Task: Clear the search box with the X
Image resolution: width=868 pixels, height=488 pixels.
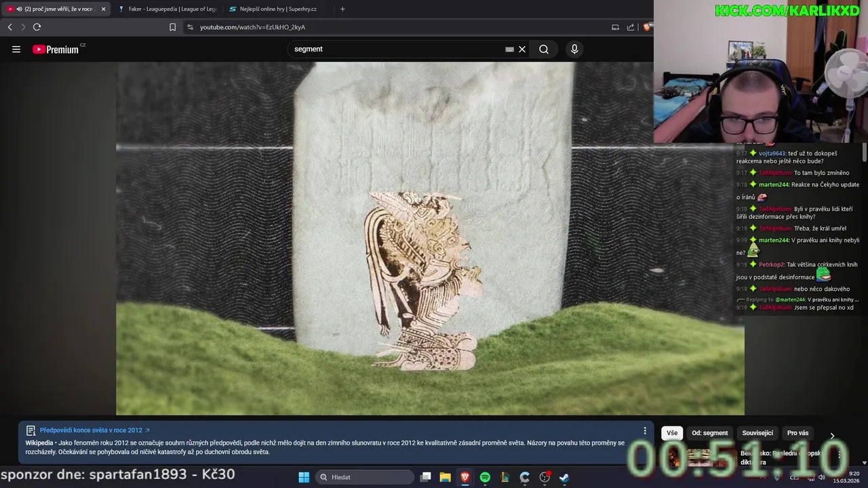Action: (522, 49)
